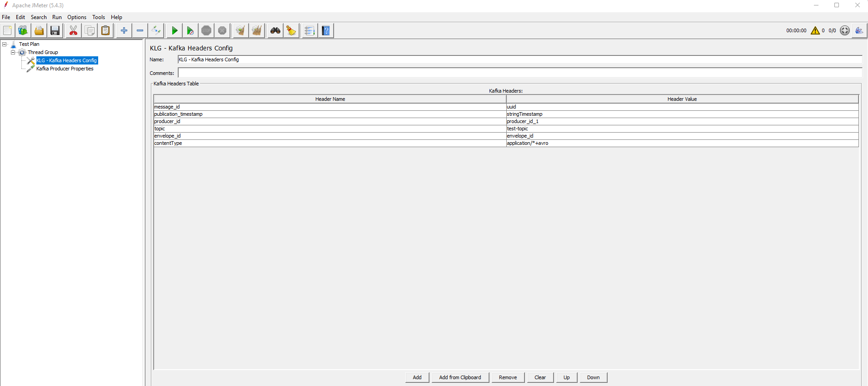The width and height of the screenshot is (868, 386).
Task: Click the warning triangle log icon
Action: point(815,30)
